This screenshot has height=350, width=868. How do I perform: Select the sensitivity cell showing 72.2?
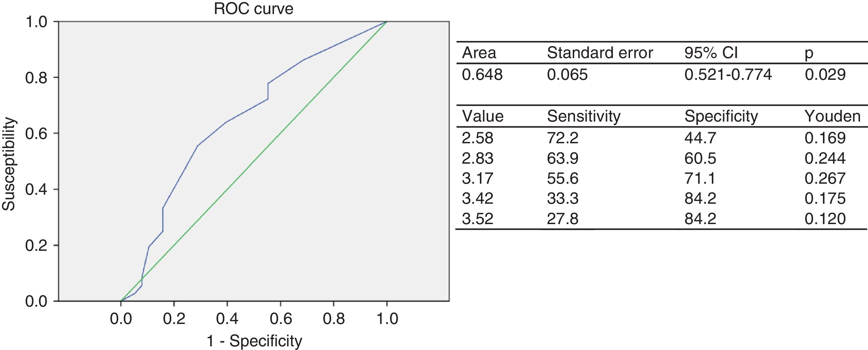pyautogui.click(x=562, y=138)
